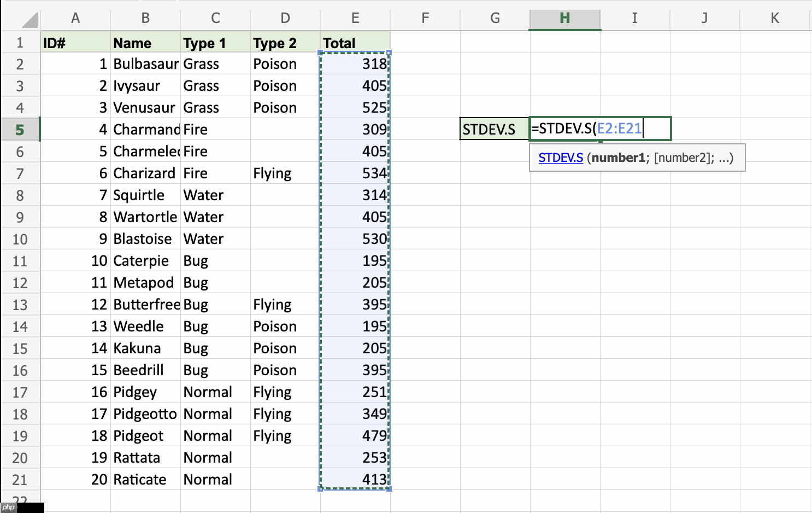Image resolution: width=812 pixels, height=513 pixels.
Task: Select the Rattata name cell
Action: 145,458
